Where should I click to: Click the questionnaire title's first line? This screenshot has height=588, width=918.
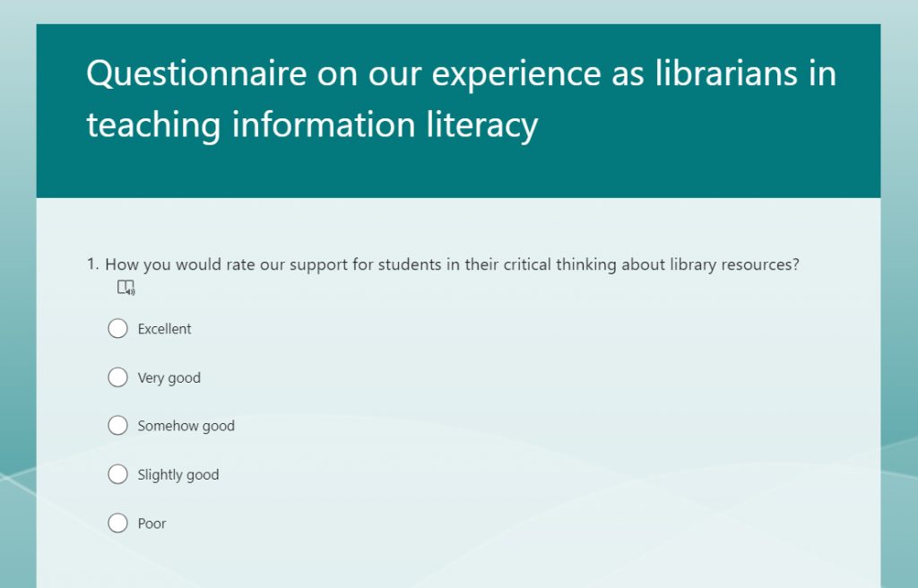(462, 73)
